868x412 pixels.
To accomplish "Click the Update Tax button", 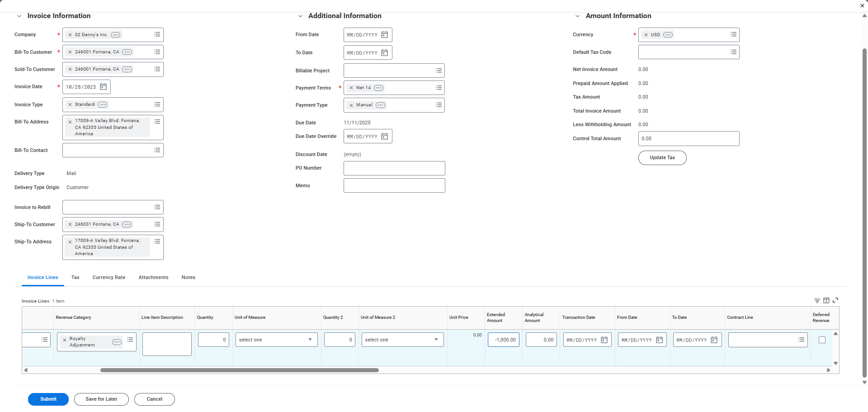I will pos(662,158).
